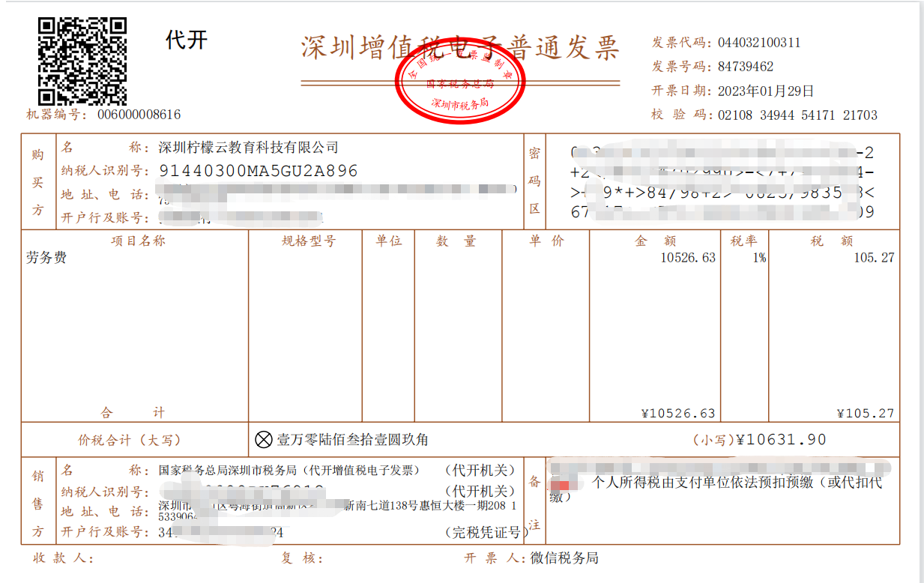
Task: Click the '税额' column header
Action: click(832, 241)
